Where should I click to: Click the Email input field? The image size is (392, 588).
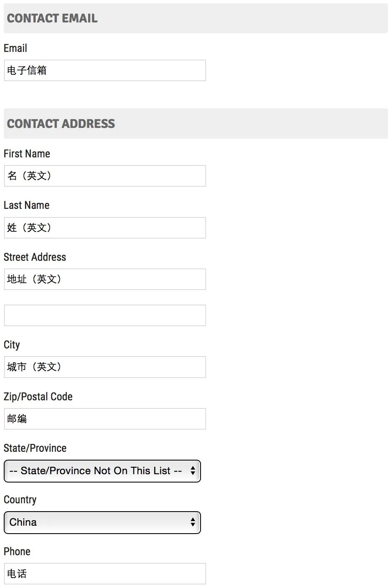105,70
